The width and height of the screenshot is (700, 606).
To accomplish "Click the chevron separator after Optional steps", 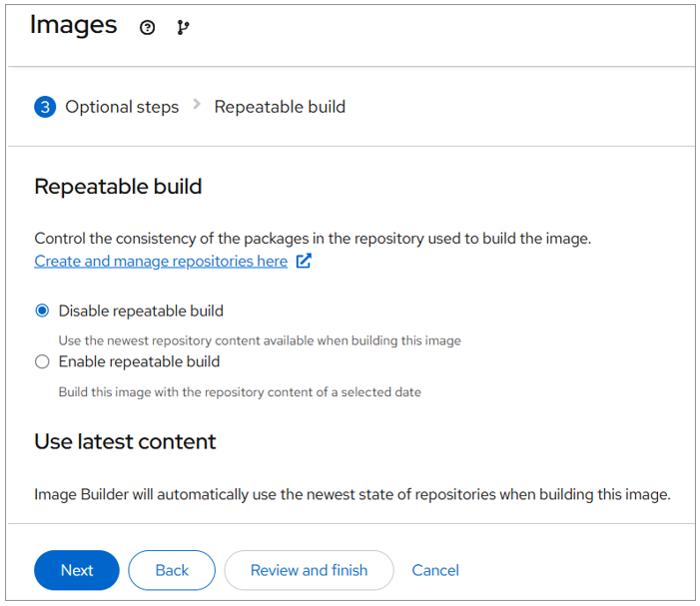I will coord(197,105).
